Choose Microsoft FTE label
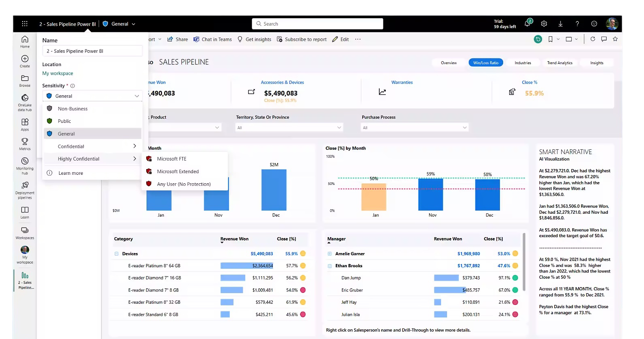644x339 pixels. (185, 159)
